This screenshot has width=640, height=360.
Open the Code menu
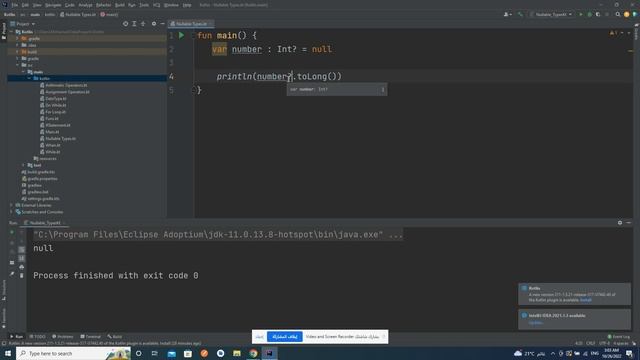pyautogui.click(x=70, y=5)
